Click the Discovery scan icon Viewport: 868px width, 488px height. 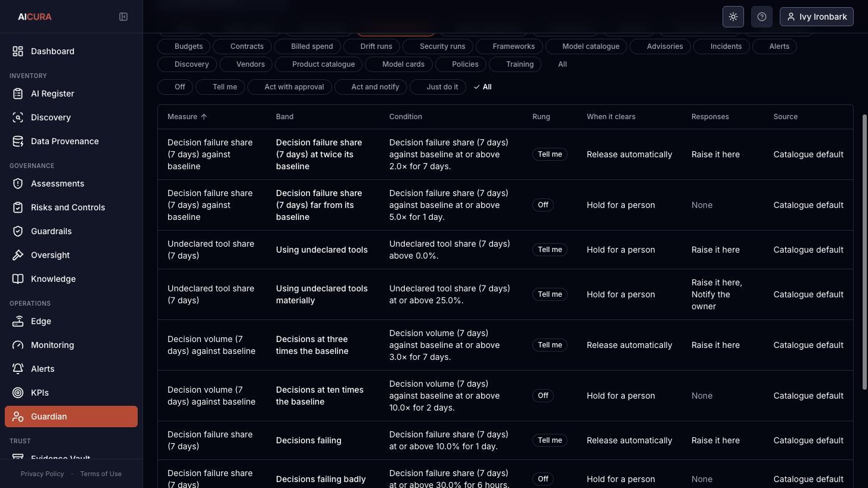18,117
